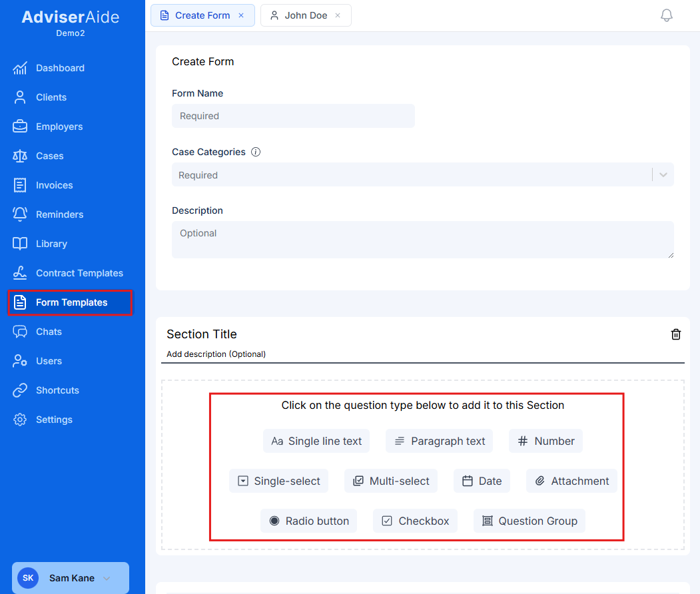Select the Dashboard sidebar icon
Image resolution: width=700 pixels, height=594 pixels.
[21, 68]
